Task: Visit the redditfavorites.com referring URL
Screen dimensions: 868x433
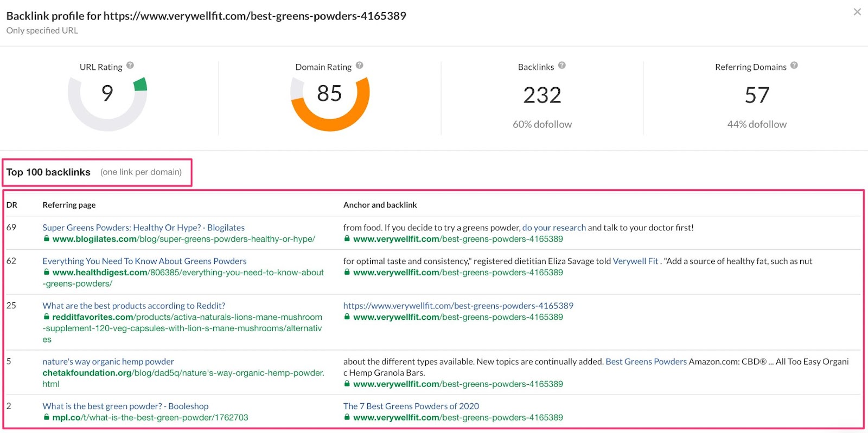Action: (x=183, y=328)
